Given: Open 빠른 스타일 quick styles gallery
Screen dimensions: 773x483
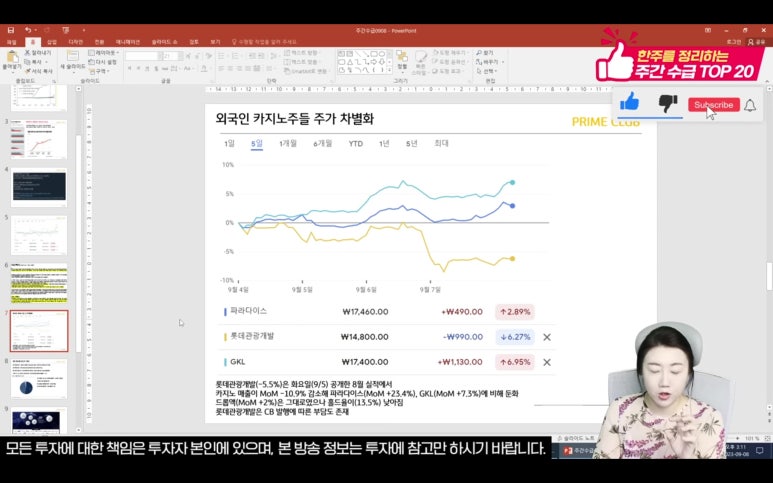Looking at the screenshot, I should (x=421, y=62).
